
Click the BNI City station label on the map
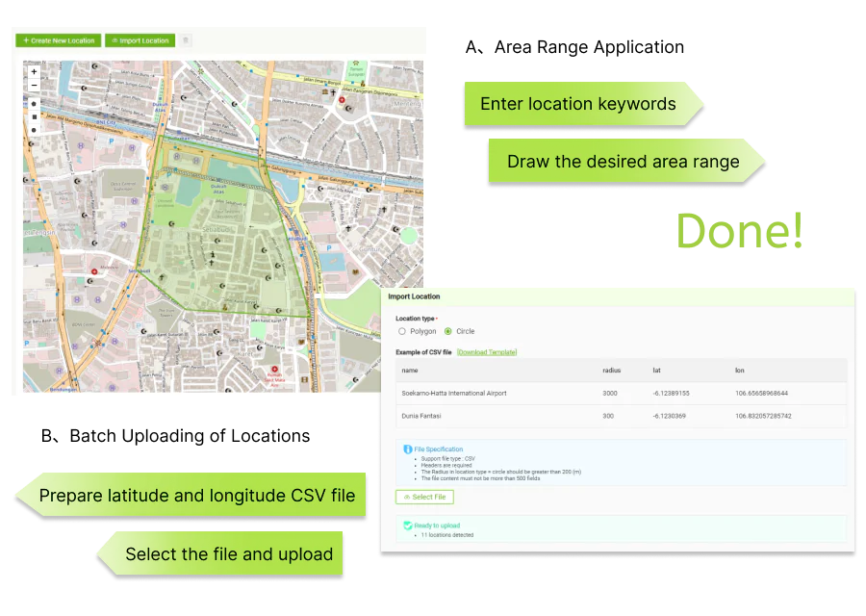click(x=106, y=122)
